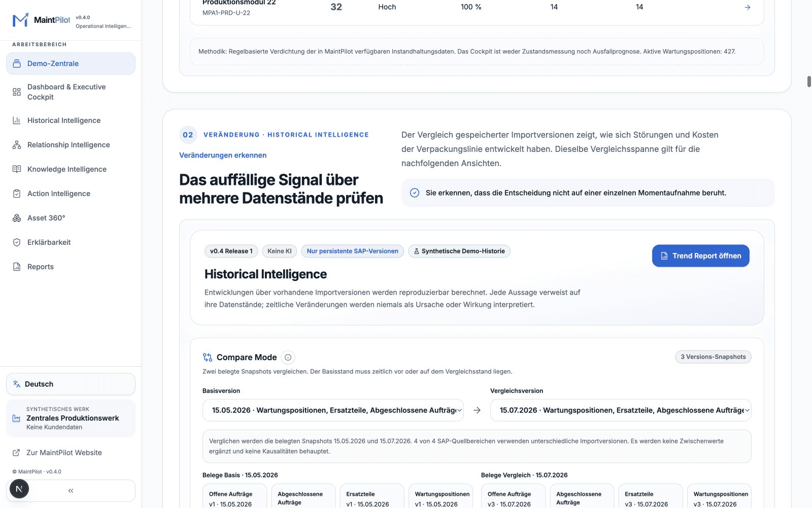
Task: Click the Relationship Intelligence network icon
Action: pos(17,145)
